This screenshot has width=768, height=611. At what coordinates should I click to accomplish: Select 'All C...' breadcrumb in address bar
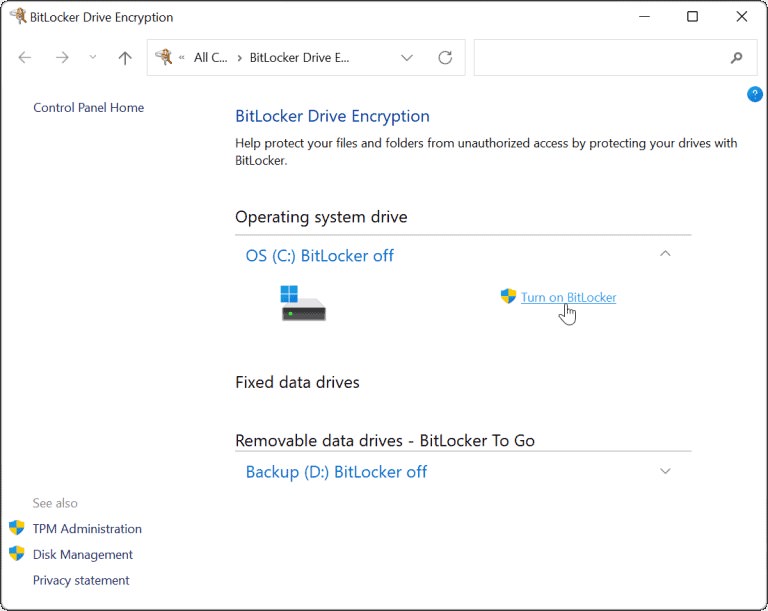click(x=211, y=58)
